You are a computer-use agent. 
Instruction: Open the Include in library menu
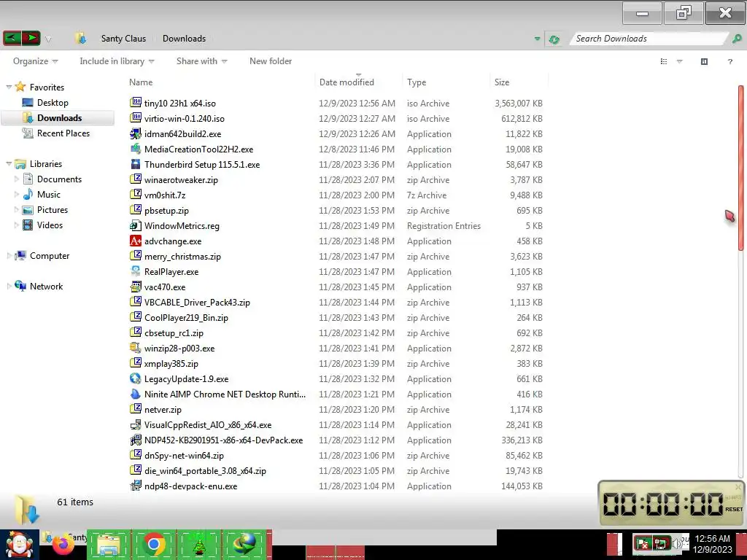(x=117, y=61)
